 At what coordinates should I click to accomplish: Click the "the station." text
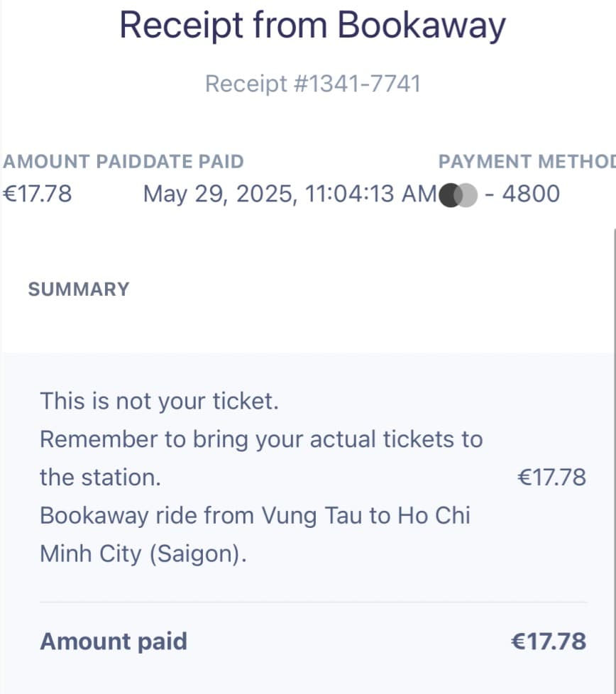(x=100, y=478)
